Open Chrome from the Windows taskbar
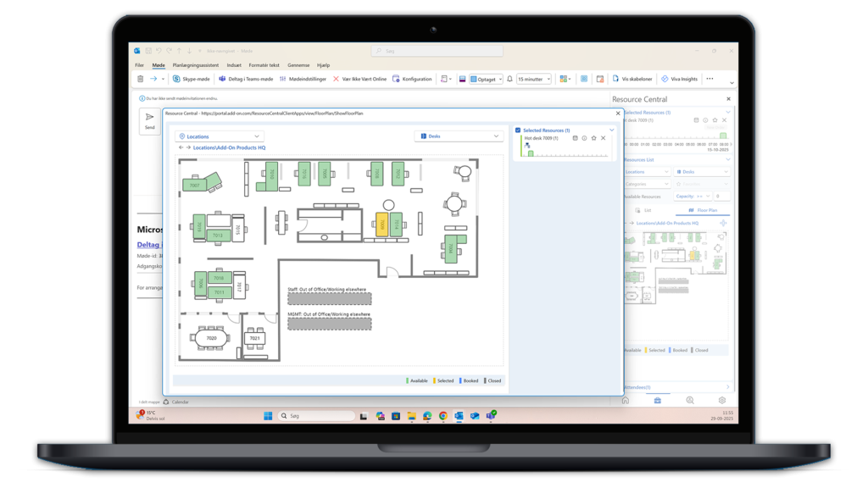 (x=442, y=416)
